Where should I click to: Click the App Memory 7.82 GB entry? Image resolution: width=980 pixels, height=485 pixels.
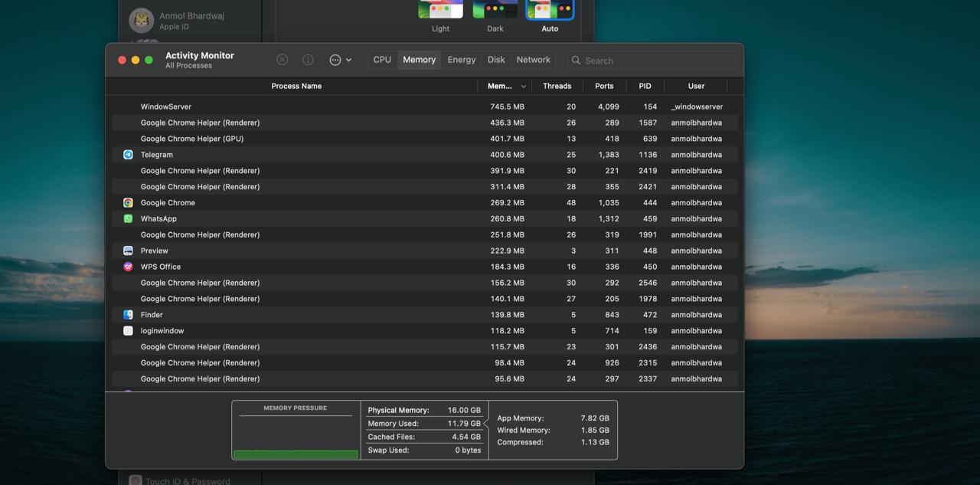click(553, 418)
